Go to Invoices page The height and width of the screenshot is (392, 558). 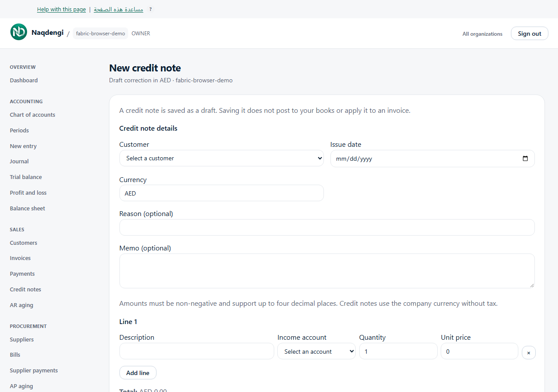pos(20,258)
